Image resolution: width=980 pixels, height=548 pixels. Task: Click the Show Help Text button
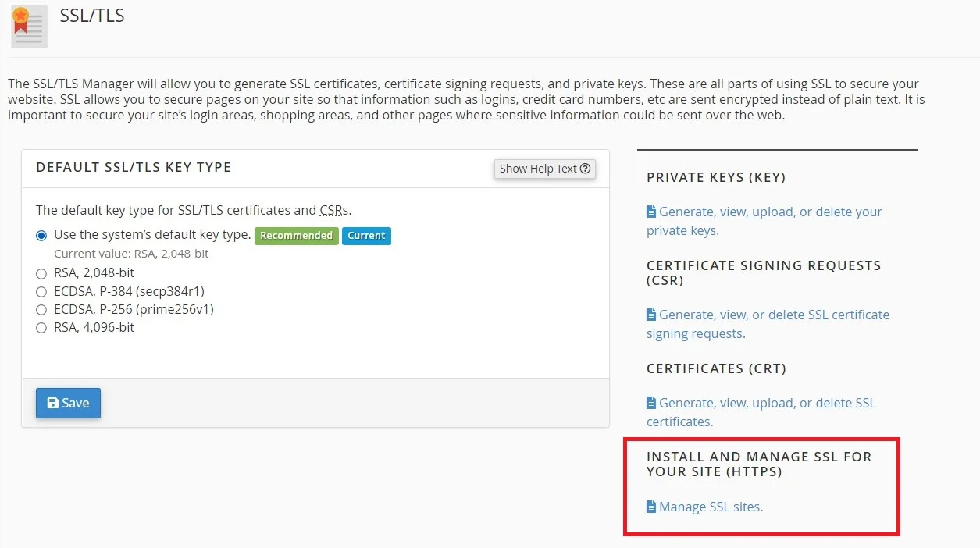click(x=544, y=169)
